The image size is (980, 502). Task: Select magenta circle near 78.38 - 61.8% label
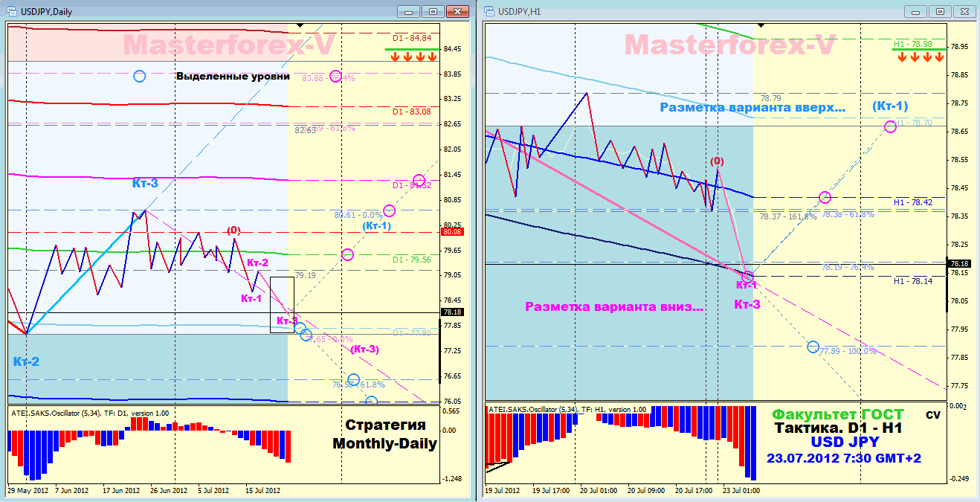pyautogui.click(x=825, y=197)
